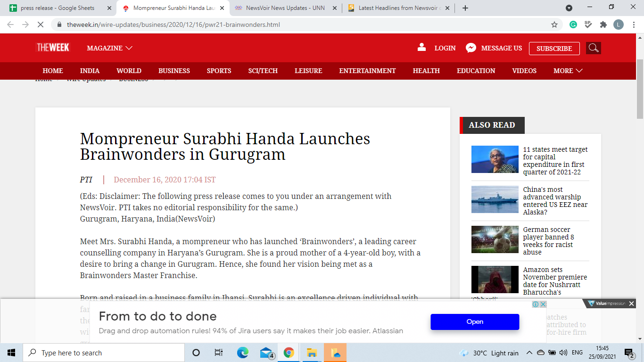Stop page loading with the X button

pos(41,25)
